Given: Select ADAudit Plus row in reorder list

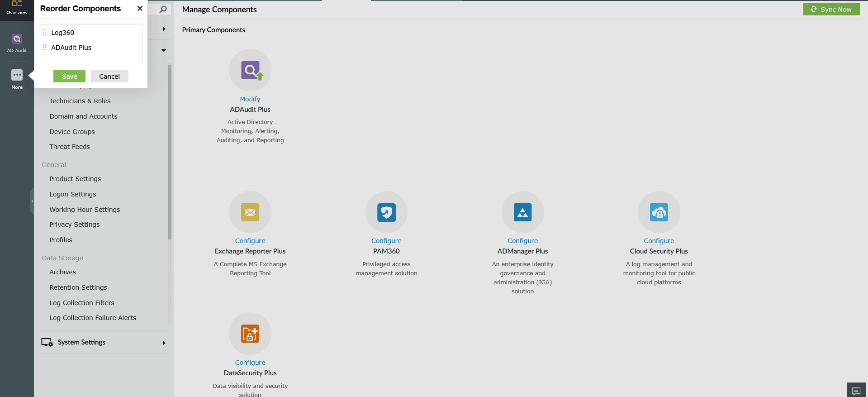Looking at the screenshot, I should (x=91, y=48).
